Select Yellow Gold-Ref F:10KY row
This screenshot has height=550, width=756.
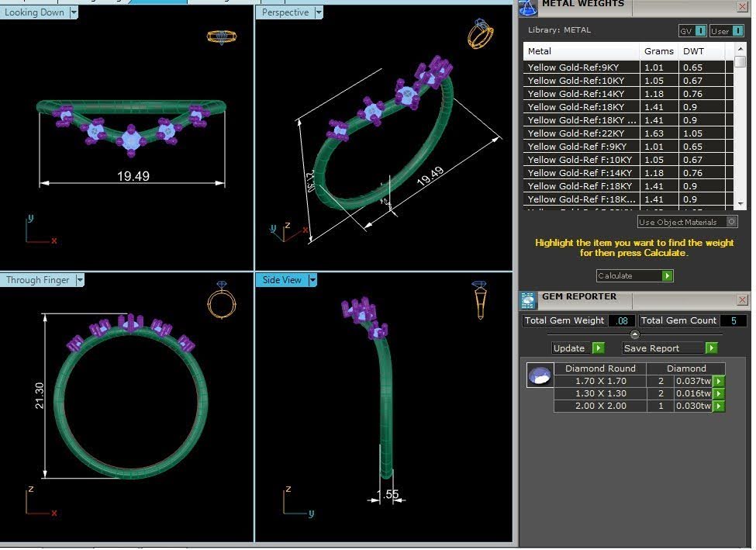tap(628, 160)
